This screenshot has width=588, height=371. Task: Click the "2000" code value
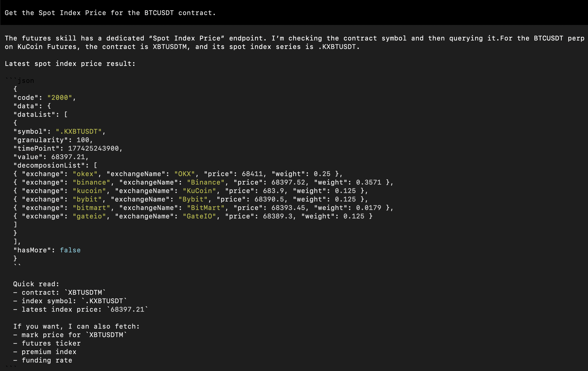point(60,97)
